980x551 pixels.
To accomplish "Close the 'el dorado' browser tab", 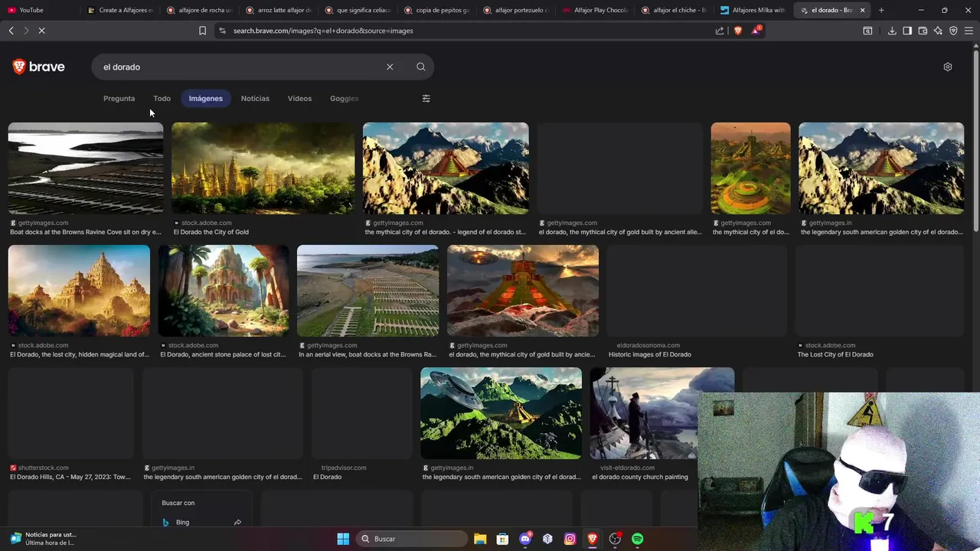I will [x=862, y=10].
